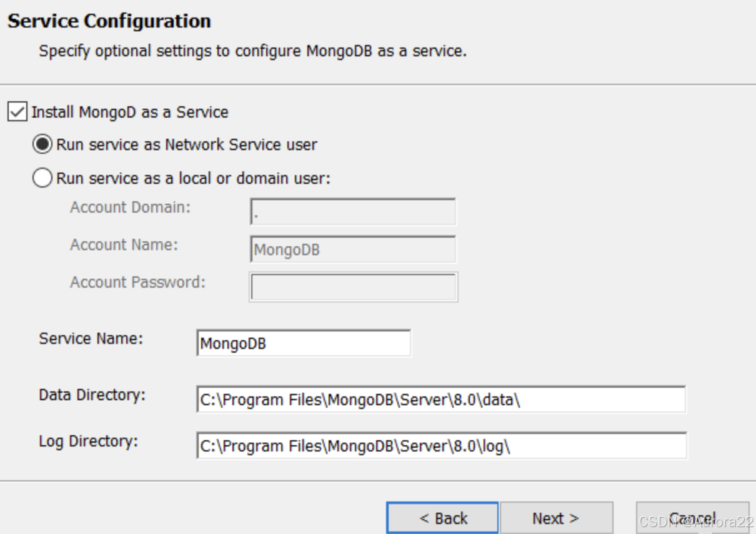
Task: Click the Account Password field
Action: [x=354, y=287]
